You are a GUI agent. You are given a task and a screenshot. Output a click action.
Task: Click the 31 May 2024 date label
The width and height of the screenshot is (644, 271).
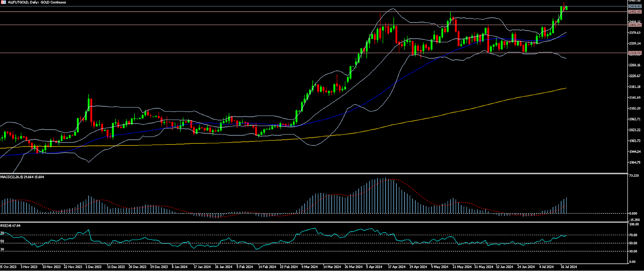pyautogui.click(x=484, y=267)
